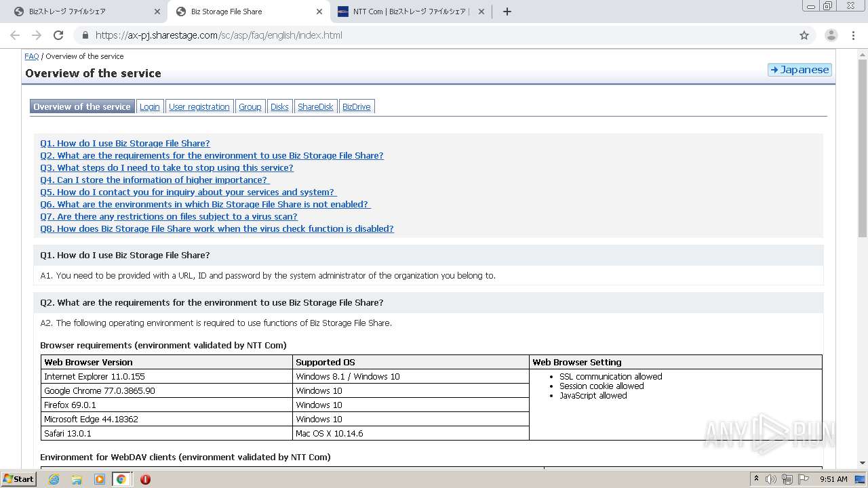This screenshot has height=488, width=868.
Task: Click the Web Browser Setting column header
Action: (x=675, y=362)
